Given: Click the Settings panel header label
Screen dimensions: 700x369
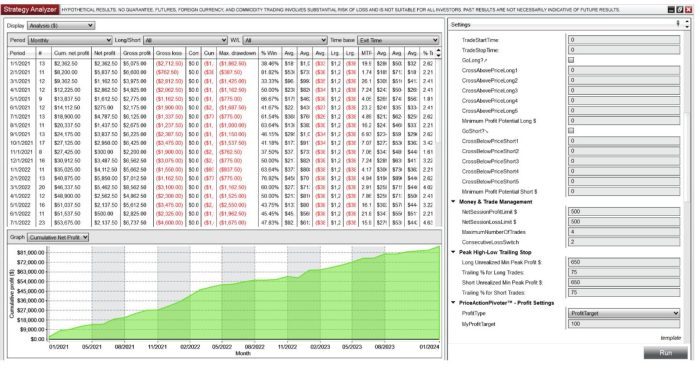Looking at the screenshot, I should (460, 25).
